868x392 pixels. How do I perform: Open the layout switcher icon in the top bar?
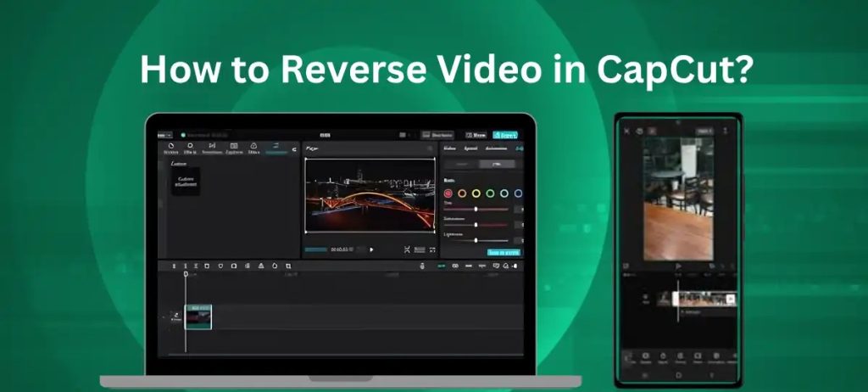pyautogui.click(x=404, y=135)
